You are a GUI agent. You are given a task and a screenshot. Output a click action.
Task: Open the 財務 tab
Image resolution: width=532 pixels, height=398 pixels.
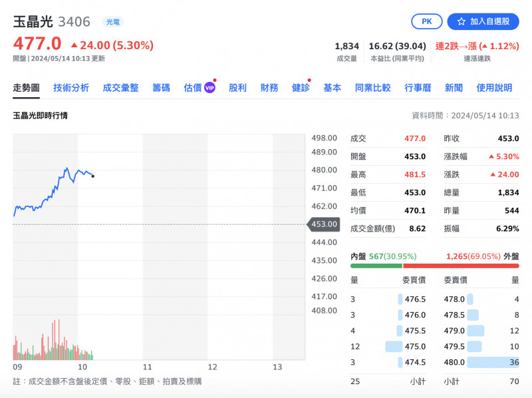(269, 88)
